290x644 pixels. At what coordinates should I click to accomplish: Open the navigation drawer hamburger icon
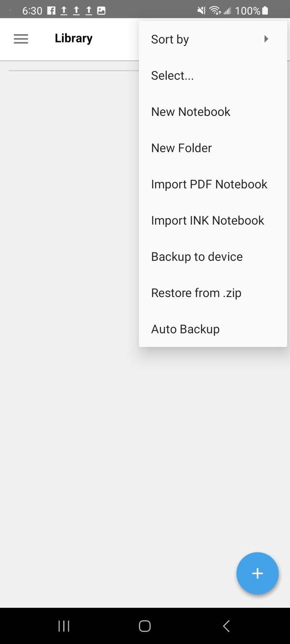[21, 39]
